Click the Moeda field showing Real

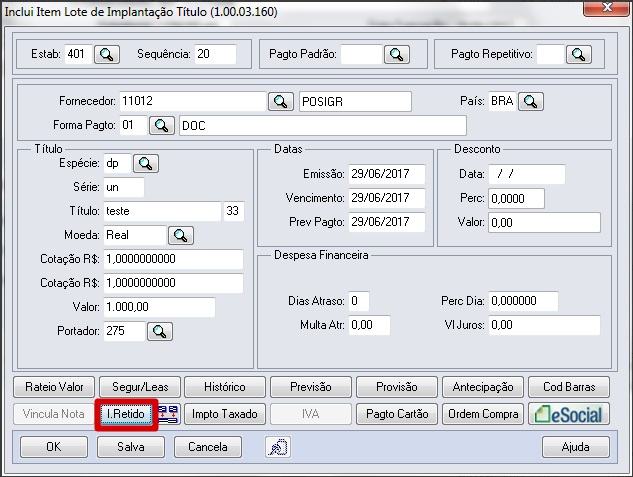pyautogui.click(x=134, y=235)
